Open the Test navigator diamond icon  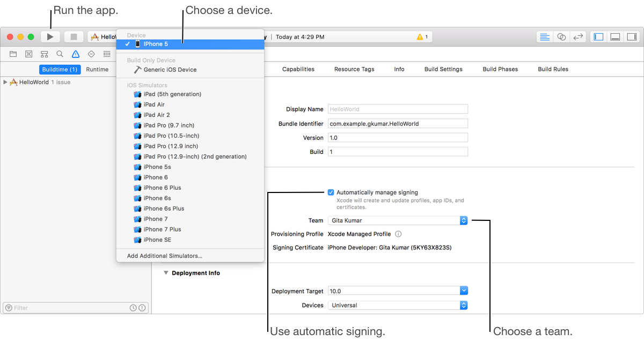[91, 54]
